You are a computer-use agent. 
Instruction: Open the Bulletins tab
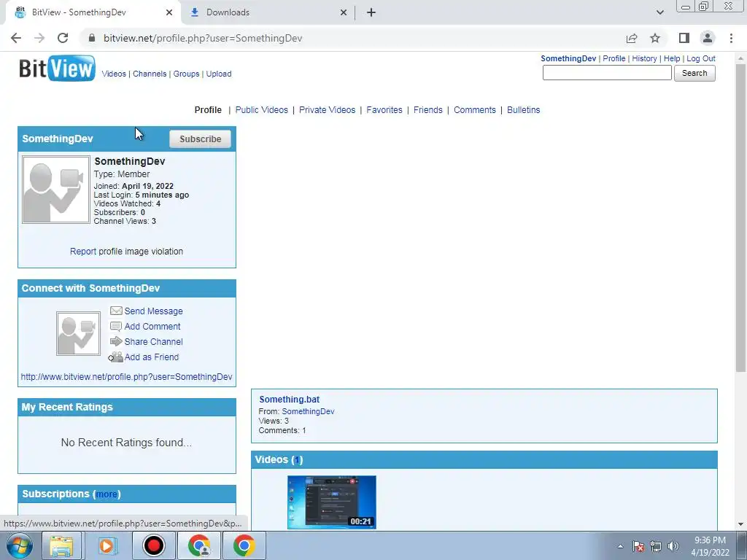click(x=524, y=110)
